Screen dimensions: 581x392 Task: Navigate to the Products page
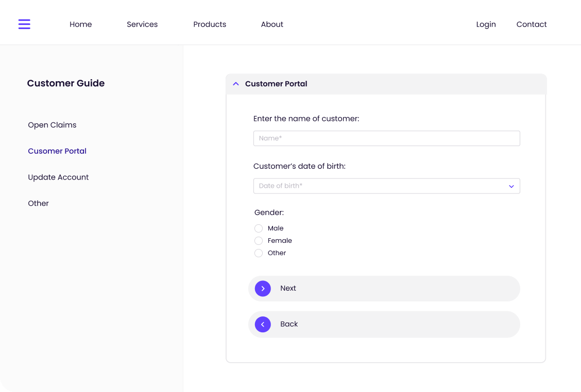(210, 24)
